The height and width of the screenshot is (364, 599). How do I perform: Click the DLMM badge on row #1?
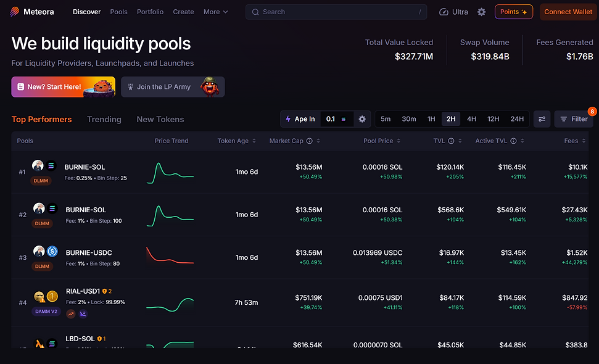(x=41, y=181)
